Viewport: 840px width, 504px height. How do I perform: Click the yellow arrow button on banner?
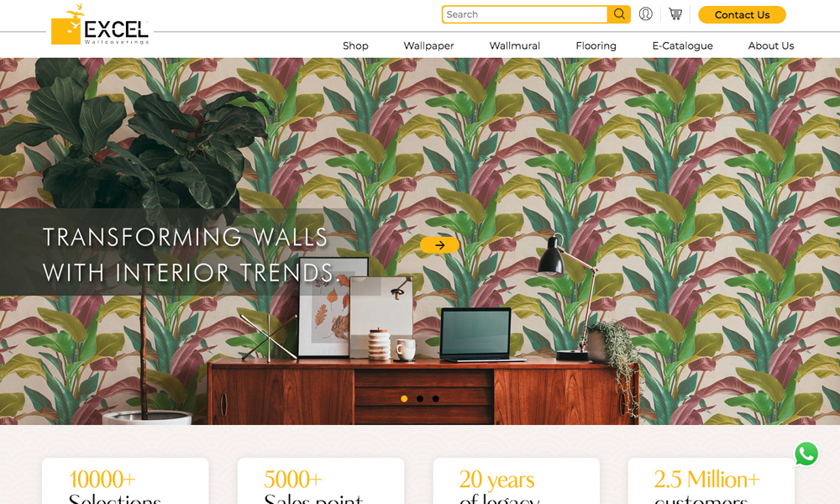(439, 244)
